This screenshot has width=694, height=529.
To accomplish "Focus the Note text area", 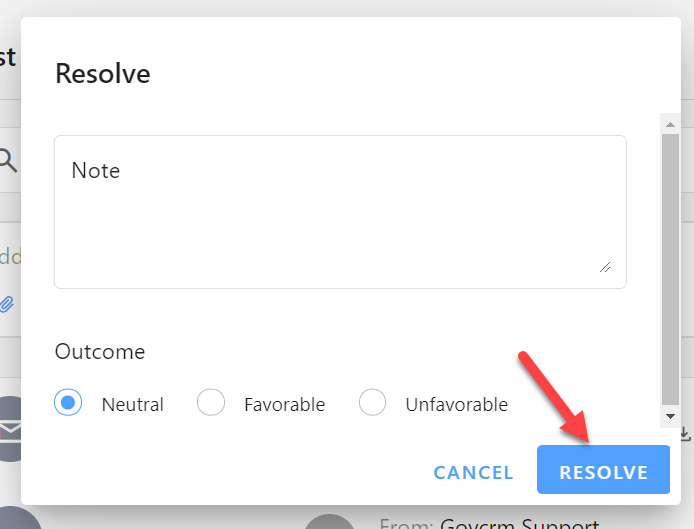I will [340, 212].
